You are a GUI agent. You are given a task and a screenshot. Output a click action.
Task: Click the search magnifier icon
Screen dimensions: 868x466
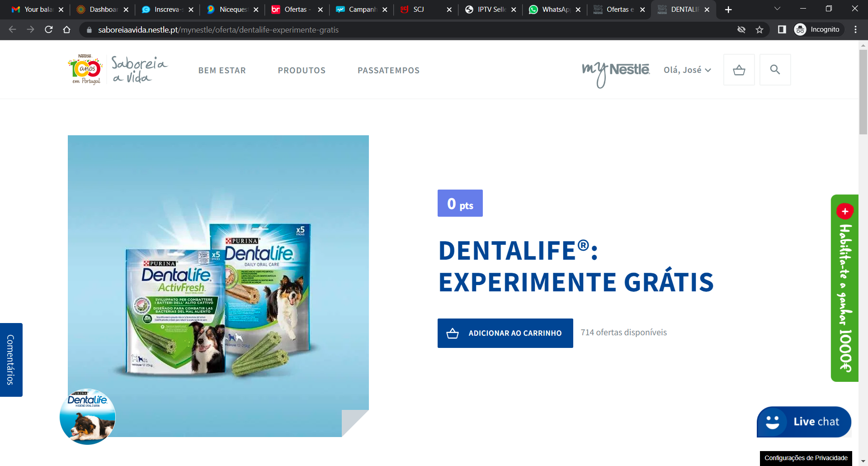tap(775, 70)
